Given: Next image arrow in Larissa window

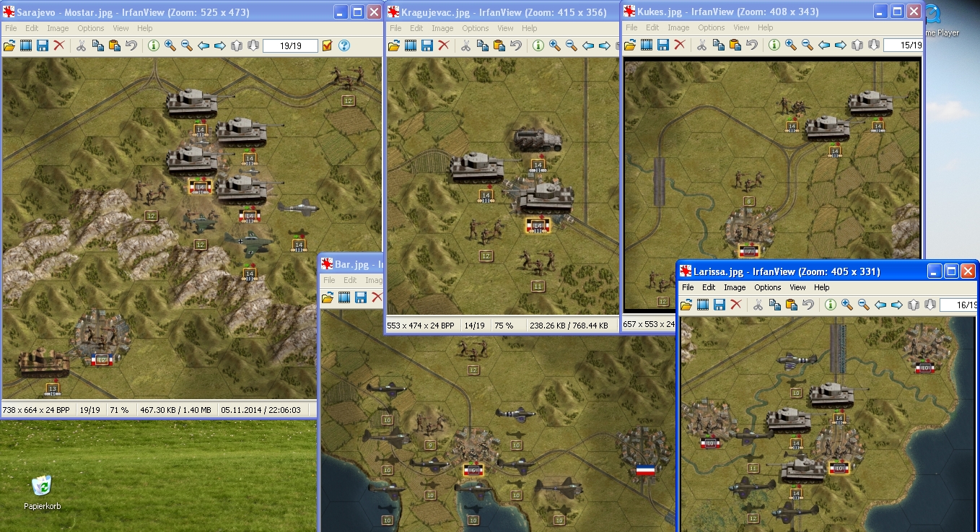Looking at the screenshot, I should coord(897,305).
